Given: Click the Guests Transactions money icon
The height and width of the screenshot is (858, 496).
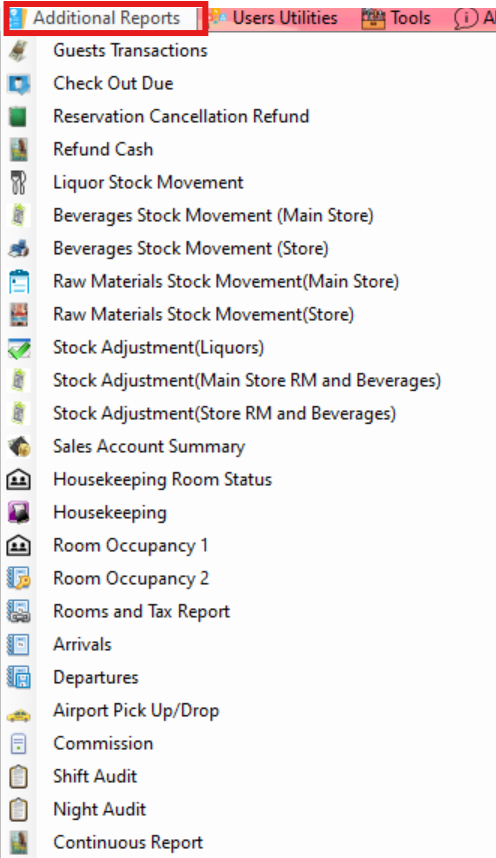Looking at the screenshot, I should [19, 51].
